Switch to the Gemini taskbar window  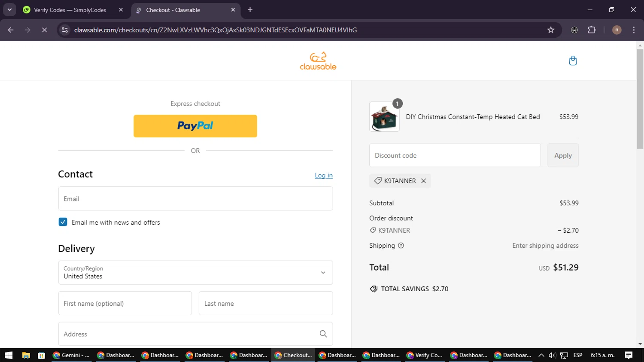[x=71, y=355]
